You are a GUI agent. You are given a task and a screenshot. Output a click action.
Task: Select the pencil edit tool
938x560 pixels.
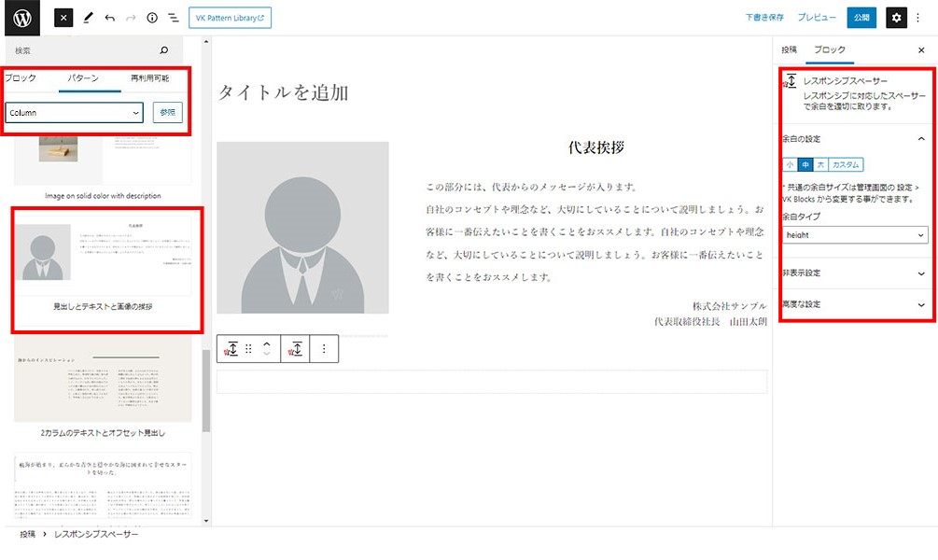[x=88, y=18]
